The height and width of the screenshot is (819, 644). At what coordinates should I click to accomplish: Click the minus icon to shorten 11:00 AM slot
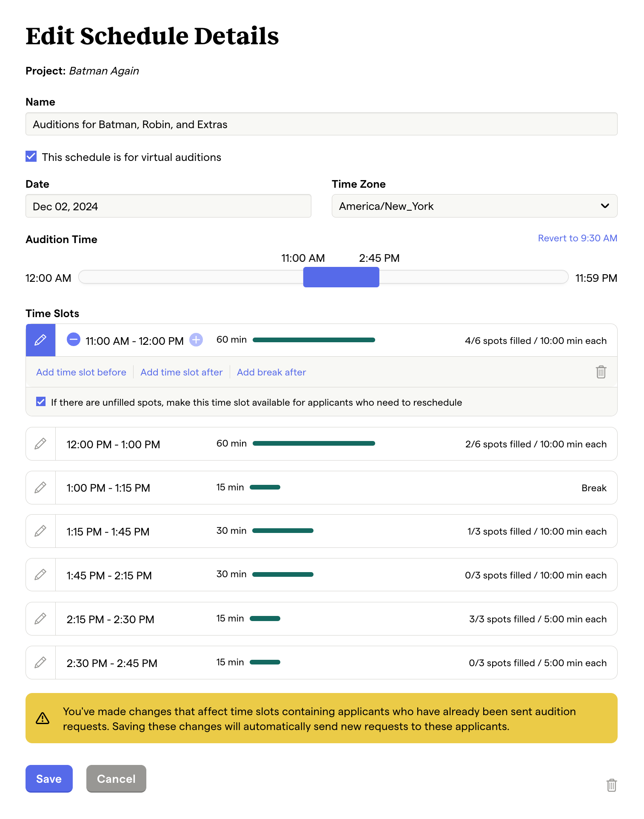(x=74, y=340)
